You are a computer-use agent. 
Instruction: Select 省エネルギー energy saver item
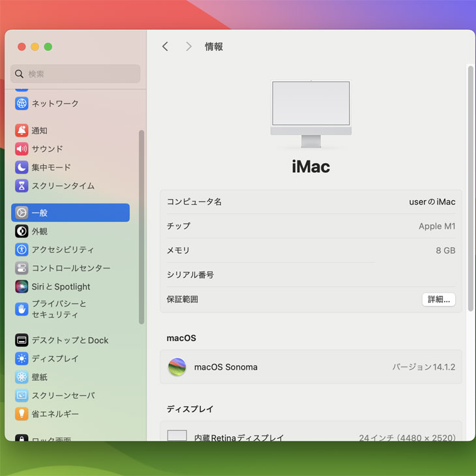point(55,414)
